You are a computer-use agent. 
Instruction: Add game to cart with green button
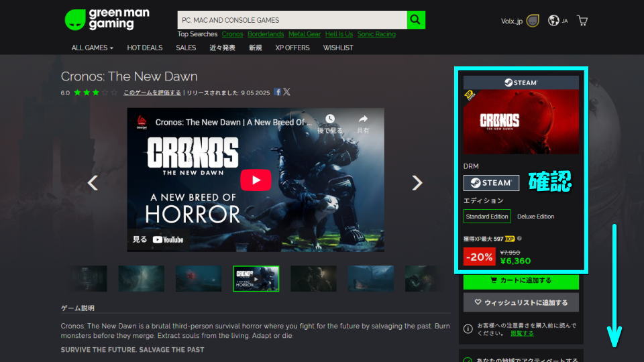pyautogui.click(x=521, y=281)
